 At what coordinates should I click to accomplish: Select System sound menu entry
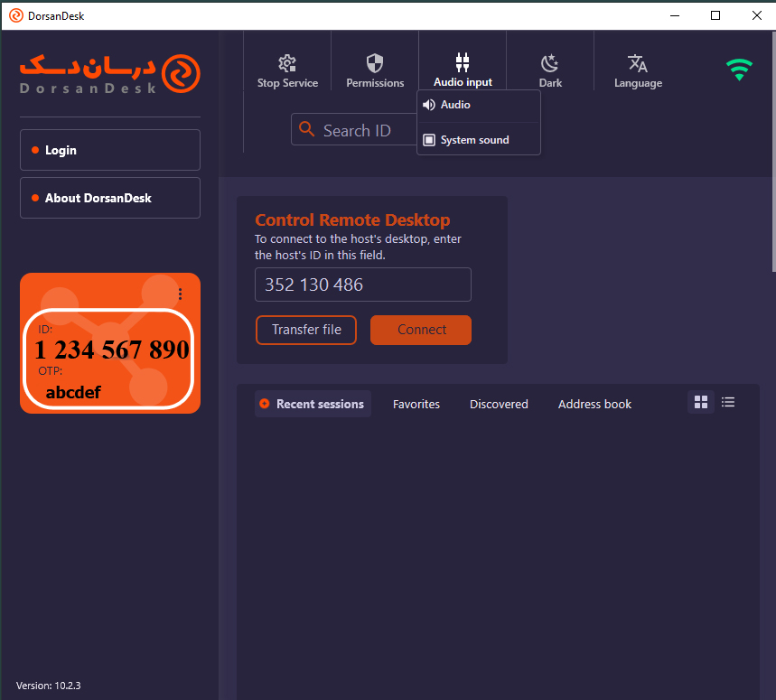tap(479, 140)
